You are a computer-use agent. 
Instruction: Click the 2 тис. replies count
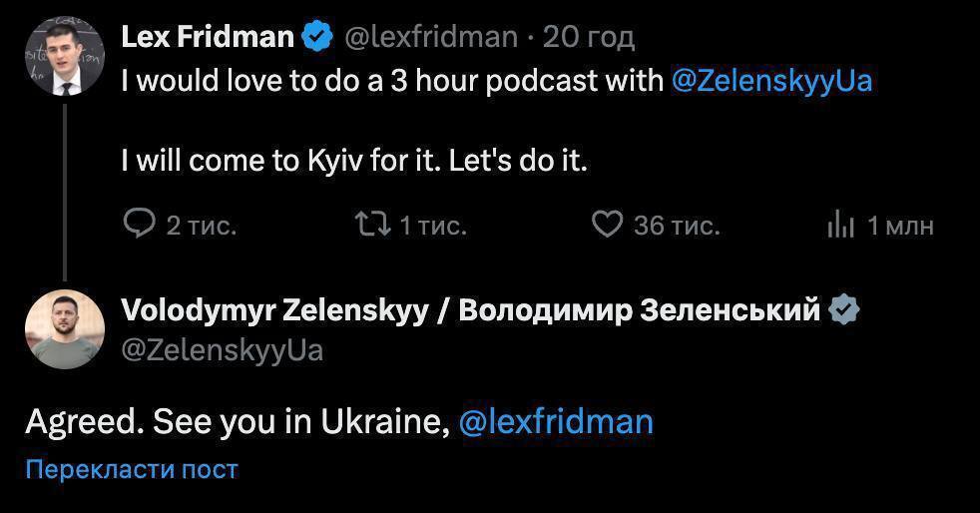tap(202, 227)
